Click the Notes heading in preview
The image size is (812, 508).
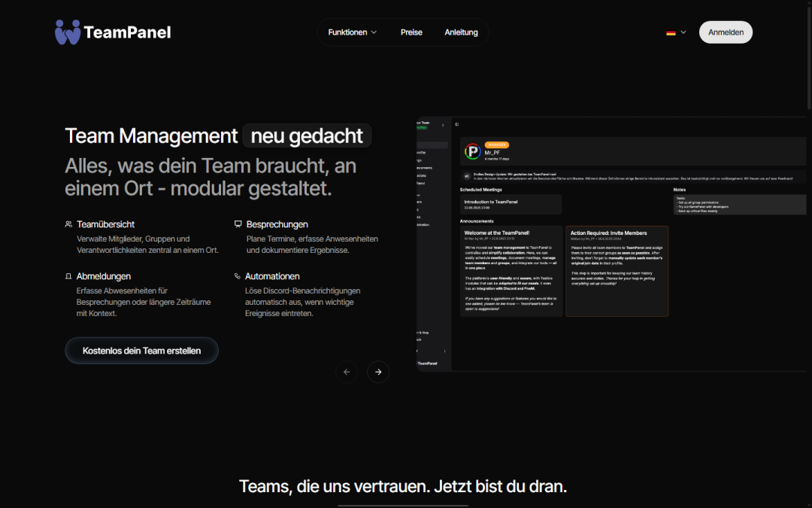click(680, 190)
